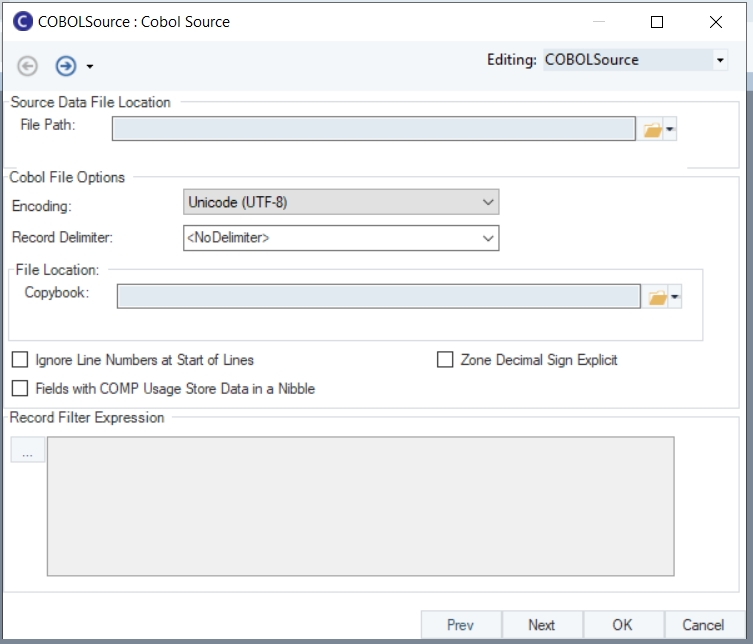Click inside the Record Filter Expression box
The image size is (753, 644).
coord(360,505)
